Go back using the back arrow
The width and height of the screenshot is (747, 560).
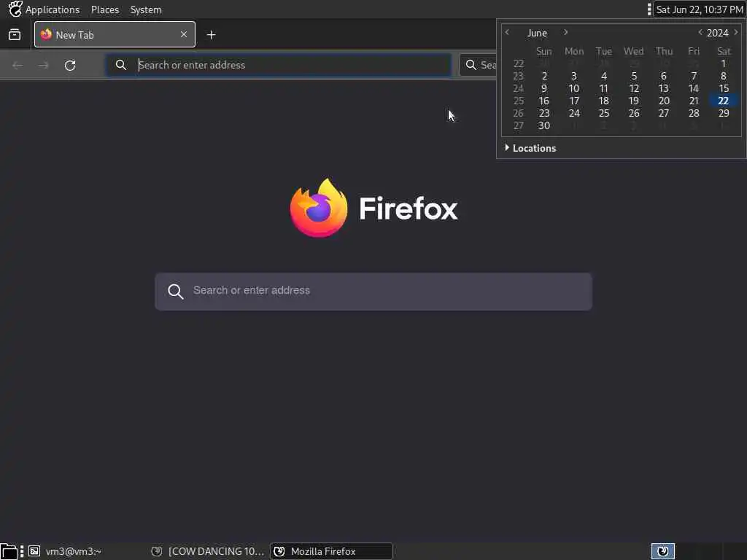pyautogui.click(x=18, y=65)
